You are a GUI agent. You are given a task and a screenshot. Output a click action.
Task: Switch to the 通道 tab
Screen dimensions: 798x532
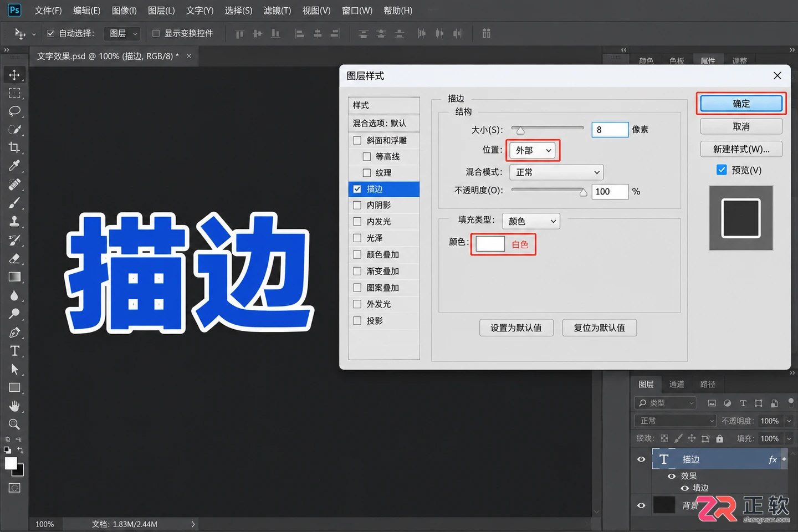tap(677, 384)
